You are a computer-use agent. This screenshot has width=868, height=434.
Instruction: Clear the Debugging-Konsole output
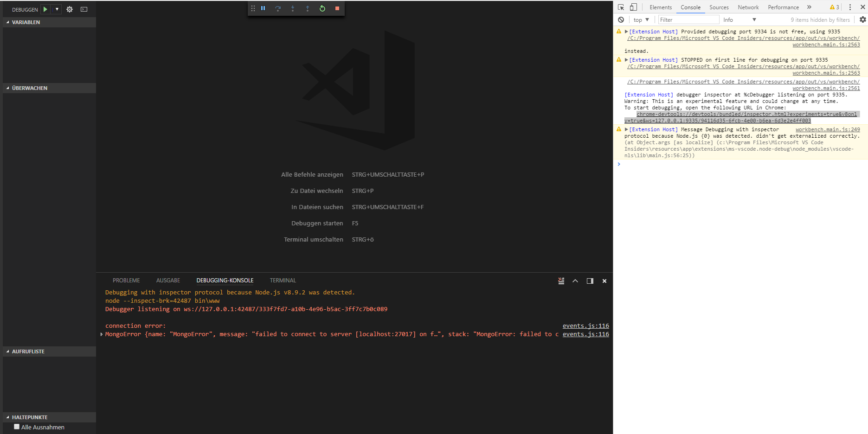pyautogui.click(x=561, y=281)
